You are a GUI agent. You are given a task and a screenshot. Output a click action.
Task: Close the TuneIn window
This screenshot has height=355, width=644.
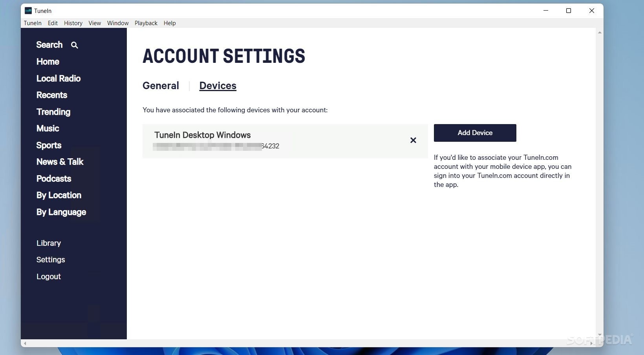(x=592, y=11)
